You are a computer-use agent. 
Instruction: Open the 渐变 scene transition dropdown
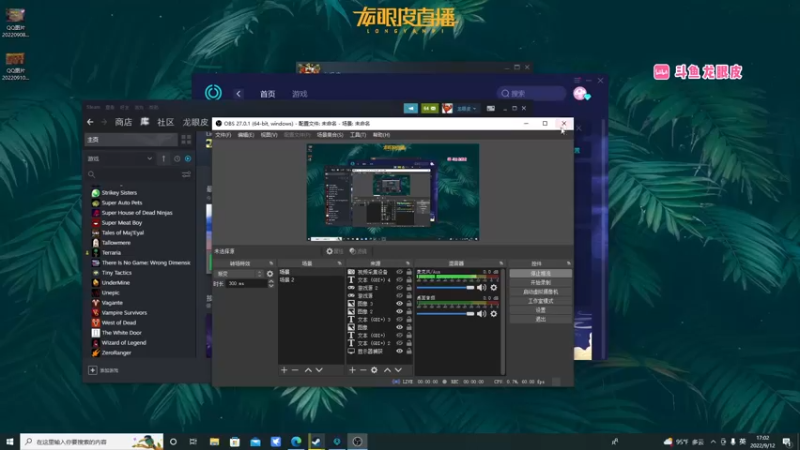click(x=239, y=274)
